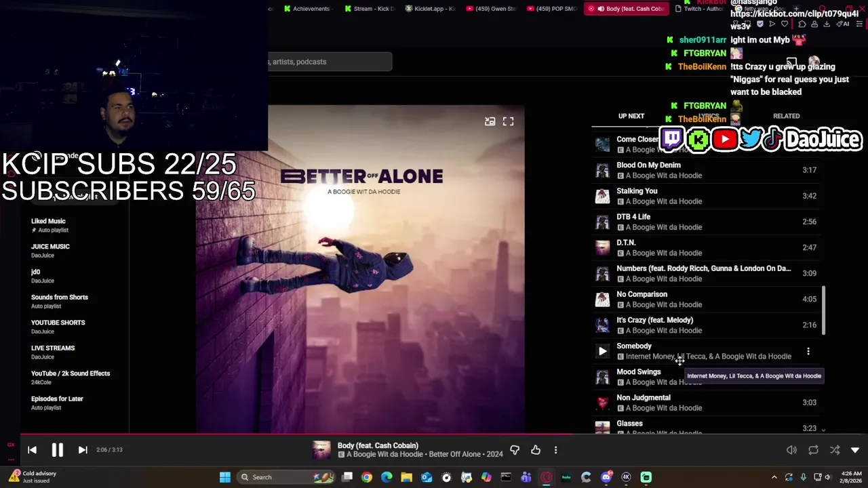The width and height of the screenshot is (868, 488).
Task: Play Numbers feat. Roddy Ricch in queue
Action: 705,273
